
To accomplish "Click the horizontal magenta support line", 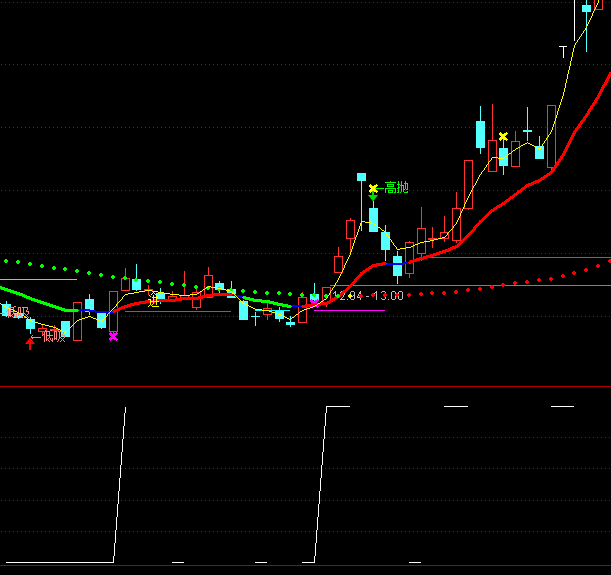I will 349,310.
